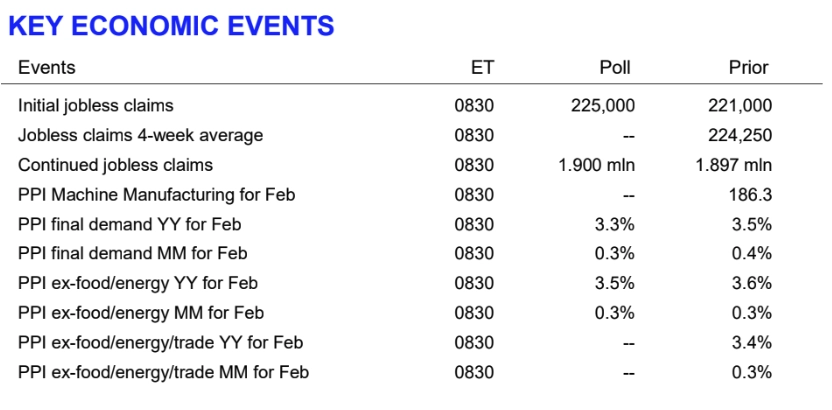The height and width of the screenshot is (410, 832).
Task: Click PPI ex-food/energy/trade MM for Feb
Action: (x=164, y=373)
